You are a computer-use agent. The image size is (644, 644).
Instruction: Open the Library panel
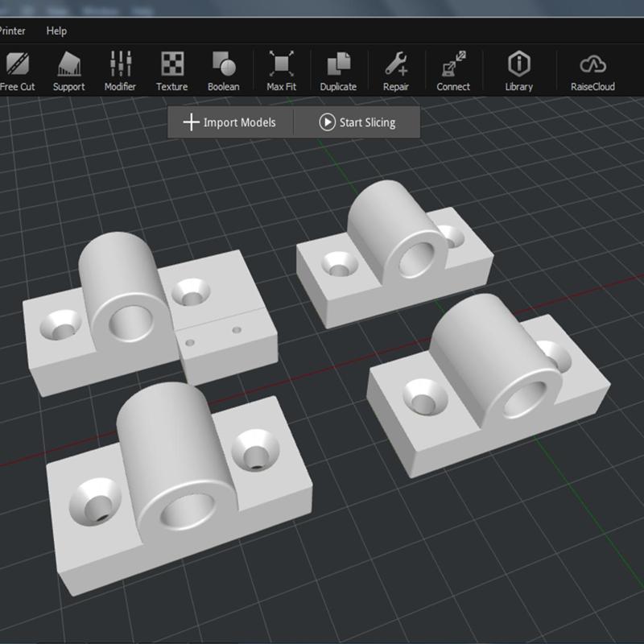[518, 71]
